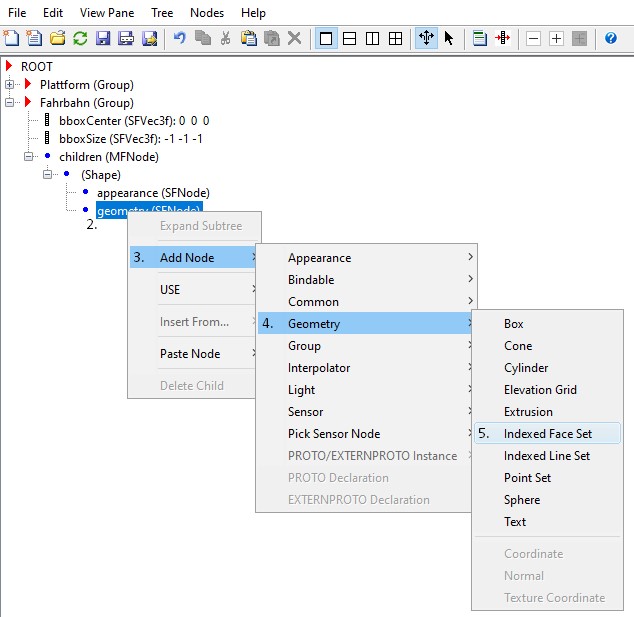The width and height of the screenshot is (634, 617).
Task: Select the arrow pointer tool
Action: click(449, 38)
